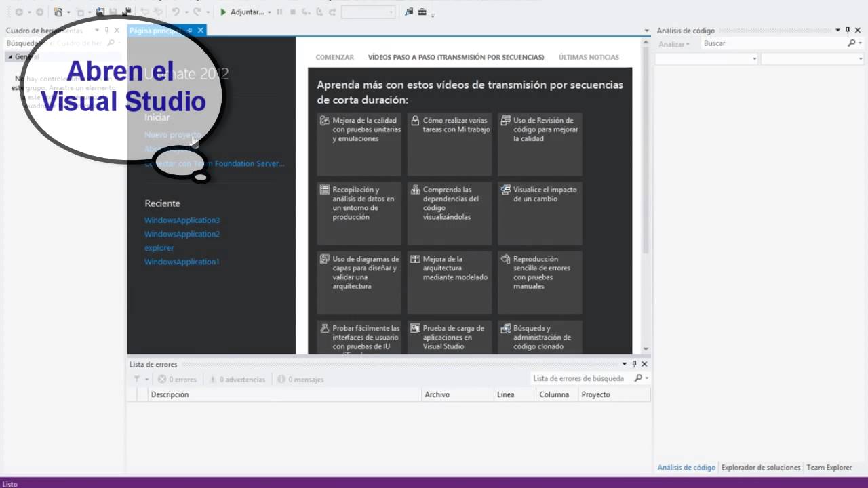Image resolution: width=868 pixels, height=488 pixels.
Task: Pin the Página principal tab
Action: (x=190, y=30)
